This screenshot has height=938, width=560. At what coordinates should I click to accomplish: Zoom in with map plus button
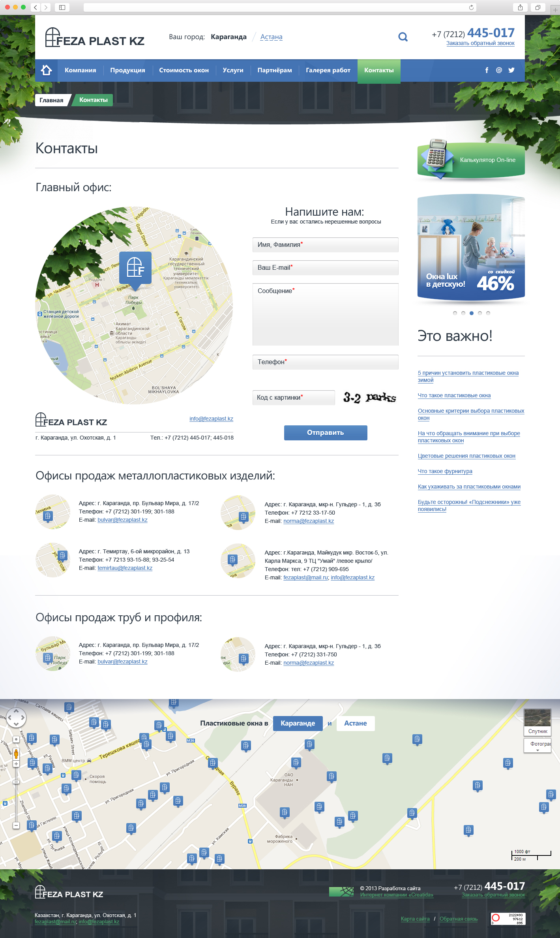click(x=16, y=764)
